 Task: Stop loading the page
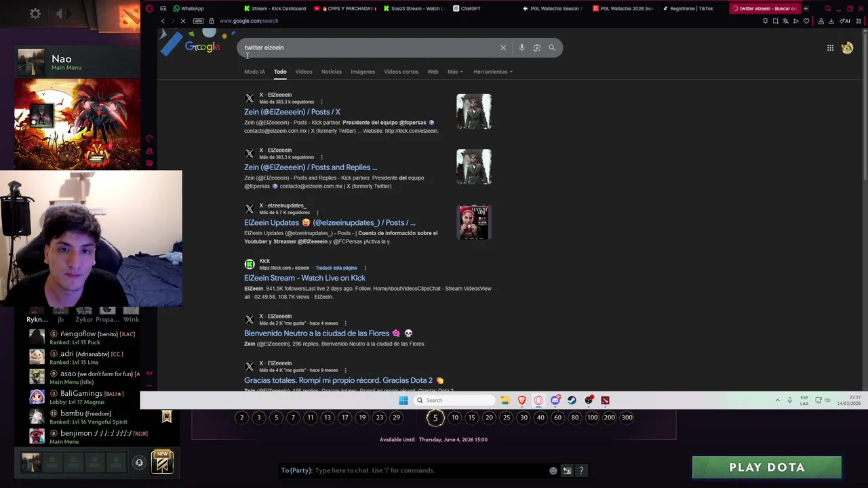[183, 21]
